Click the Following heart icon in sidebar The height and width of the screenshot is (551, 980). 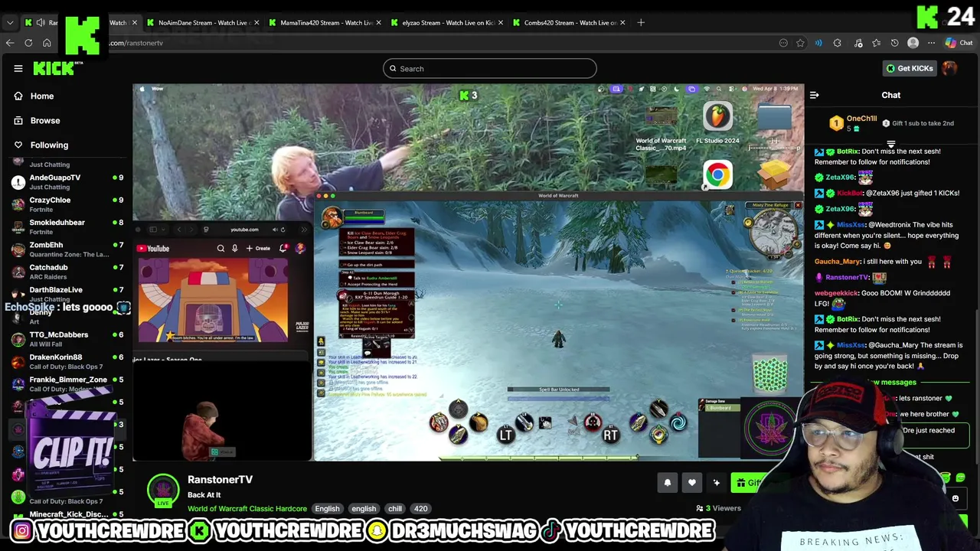coord(18,145)
